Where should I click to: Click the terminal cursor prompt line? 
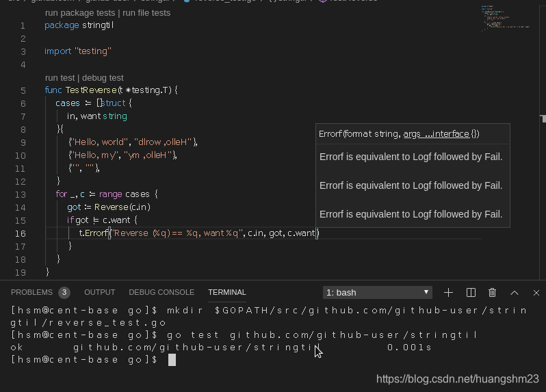[x=93, y=360]
